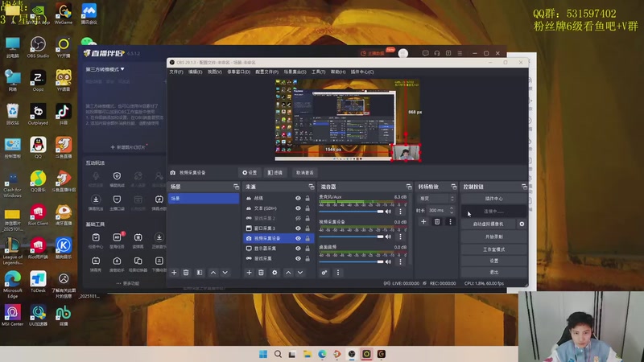Toggle visibility of 战绩 source

tap(298, 198)
